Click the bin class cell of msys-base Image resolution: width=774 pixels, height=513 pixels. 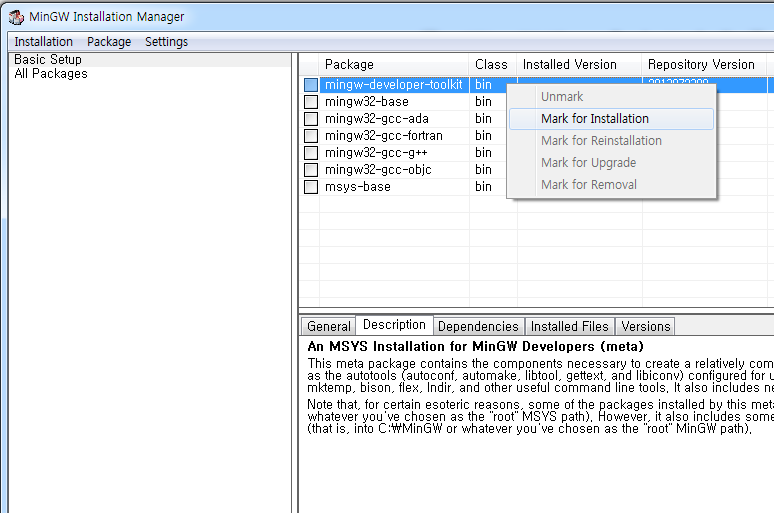(483, 187)
